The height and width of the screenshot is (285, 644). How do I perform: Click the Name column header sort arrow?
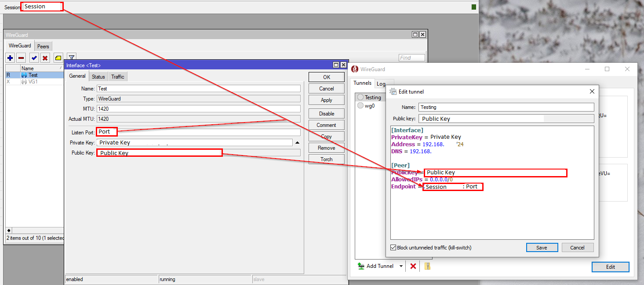pos(61,69)
